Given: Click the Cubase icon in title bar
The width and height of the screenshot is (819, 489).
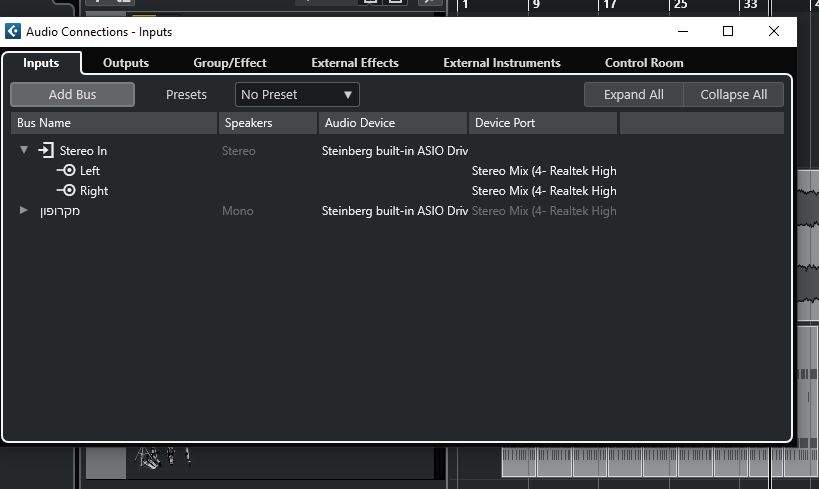Looking at the screenshot, I should coord(13,31).
